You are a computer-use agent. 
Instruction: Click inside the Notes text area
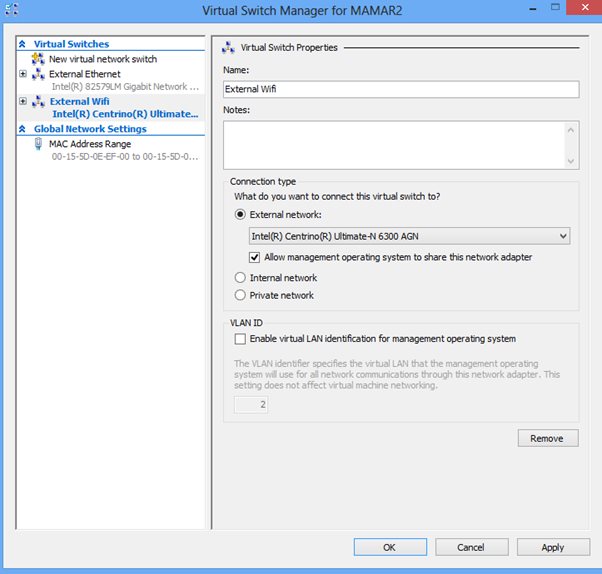coord(394,145)
